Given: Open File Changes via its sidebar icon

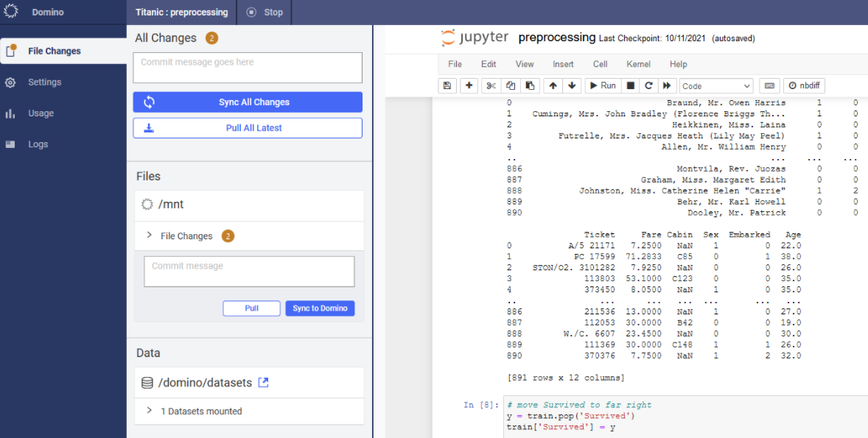Looking at the screenshot, I should [10, 51].
